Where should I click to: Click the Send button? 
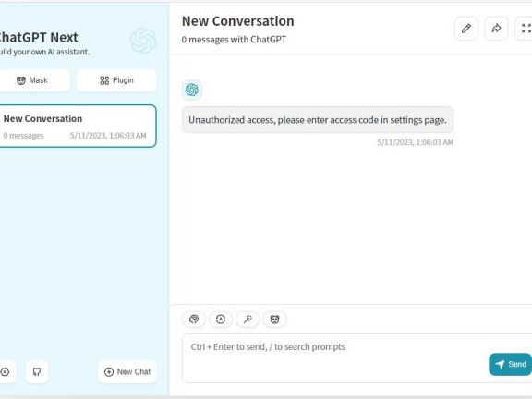510,365
